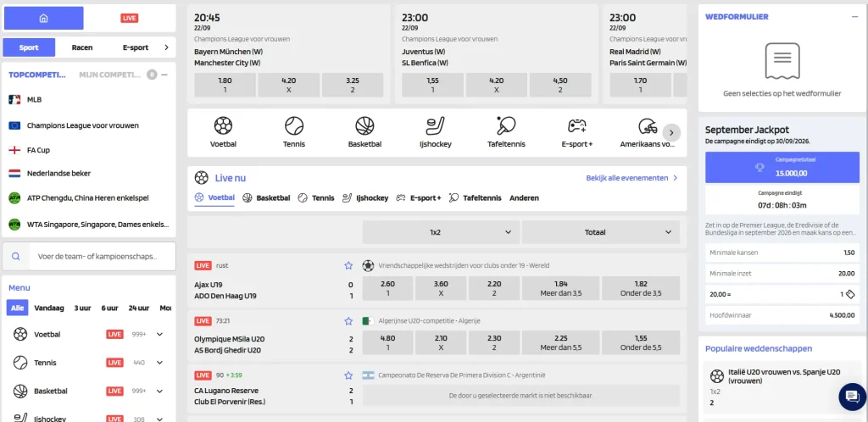Select Tennis sport icon in carousel
This screenshot has width=868, height=422.
pos(294,126)
